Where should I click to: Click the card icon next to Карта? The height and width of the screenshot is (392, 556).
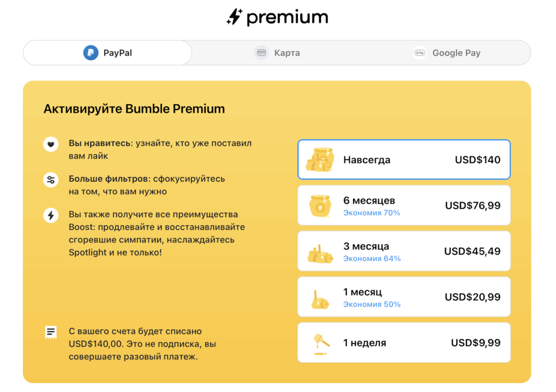[x=261, y=53]
